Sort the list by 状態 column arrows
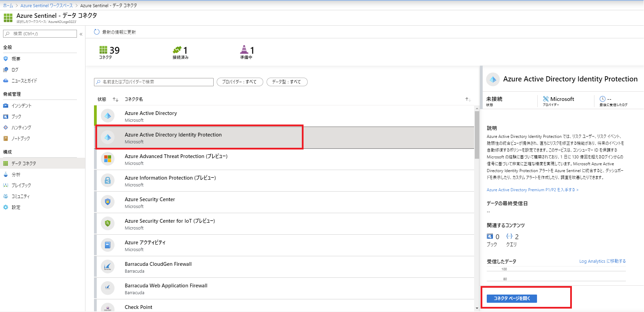The image size is (644, 312). pyautogui.click(x=116, y=100)
